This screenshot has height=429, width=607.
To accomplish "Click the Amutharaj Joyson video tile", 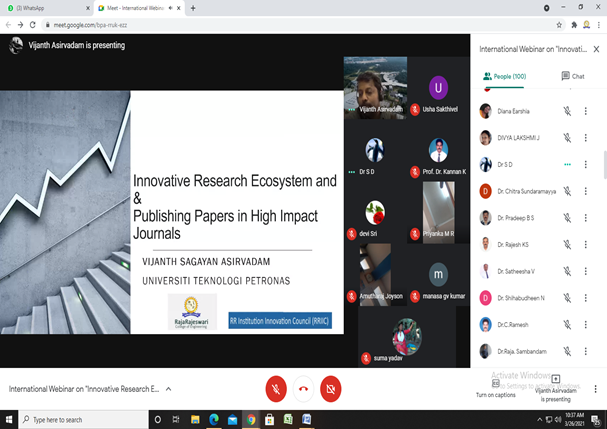I will click(375, 275).
